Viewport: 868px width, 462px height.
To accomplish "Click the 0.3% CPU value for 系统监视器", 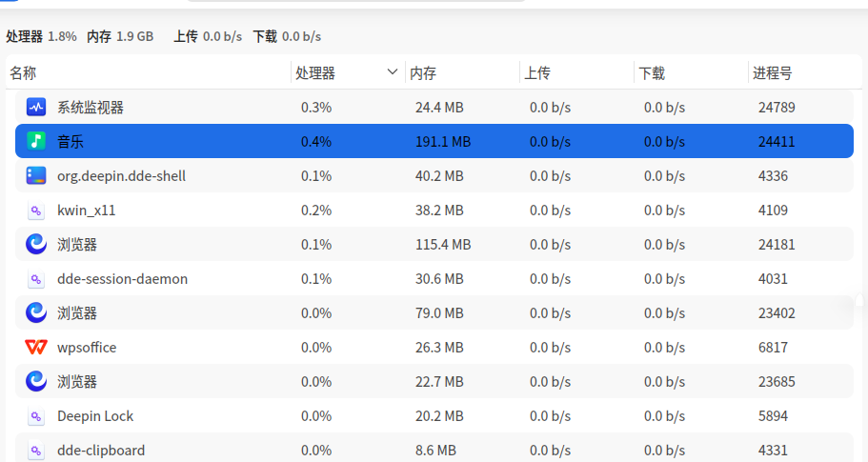I will point(316,108).
